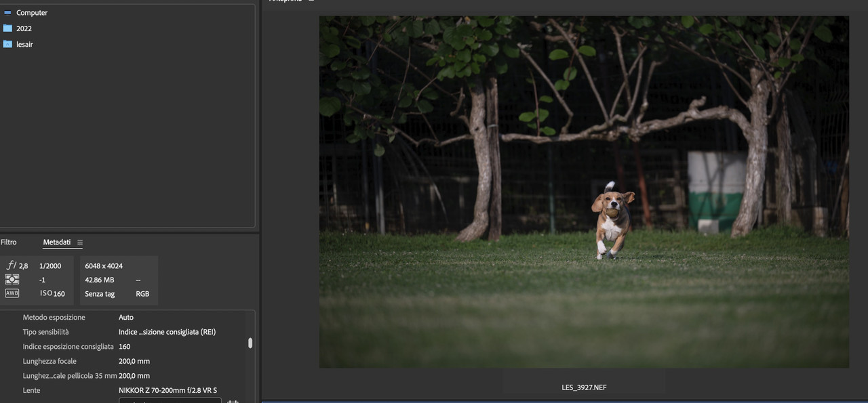Click the 6048 x 4024 dimensions text
This screenshot has width=868, height=403.
pyautogui.click(x=104, y=266)
